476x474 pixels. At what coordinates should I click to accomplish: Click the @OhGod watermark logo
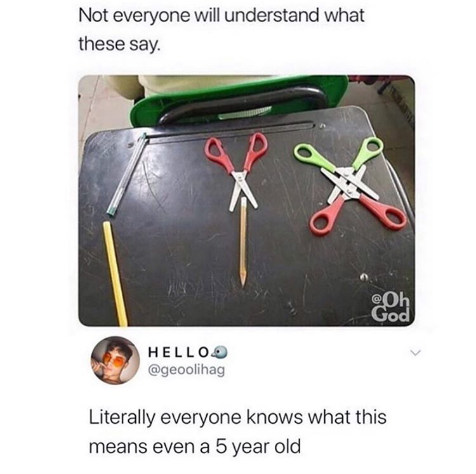(392, 307)
